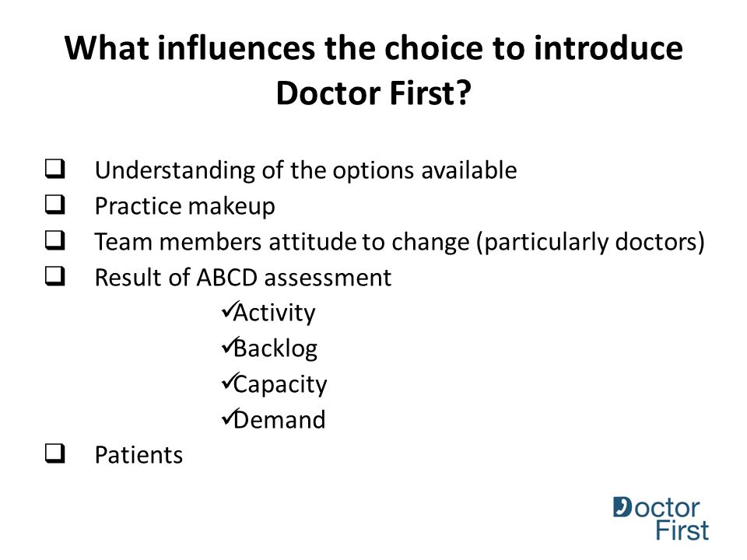The image size is (747, 560).
Task: Tick the Practice makeup checkbox
Action: (x=55, y=205)
